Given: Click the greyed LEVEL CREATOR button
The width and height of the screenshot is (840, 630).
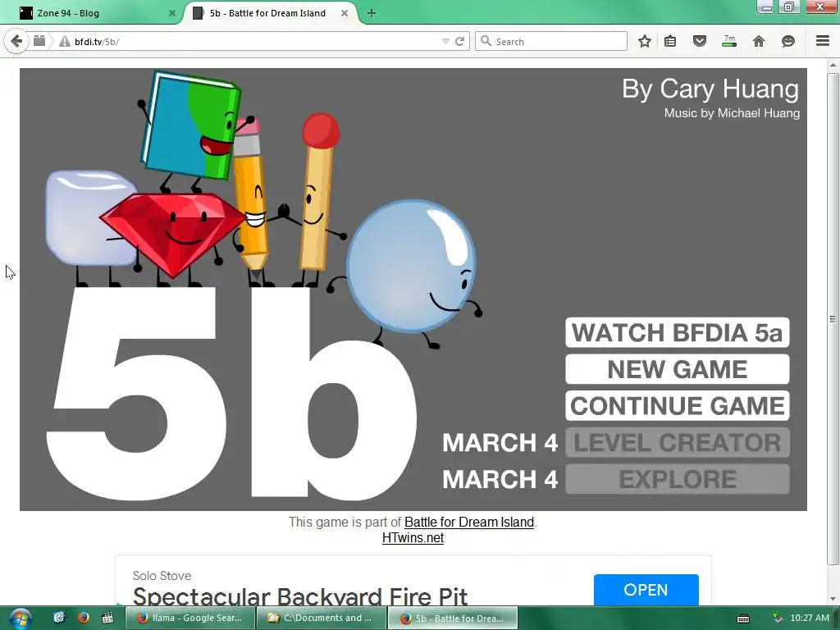Looking at the screenshot, I should (677, 442).
